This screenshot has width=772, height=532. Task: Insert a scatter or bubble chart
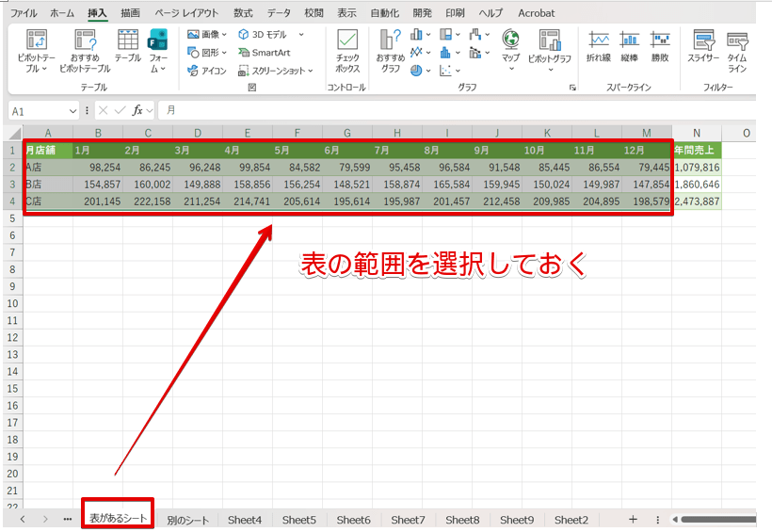pyautogui.click(x=449, y=71)
